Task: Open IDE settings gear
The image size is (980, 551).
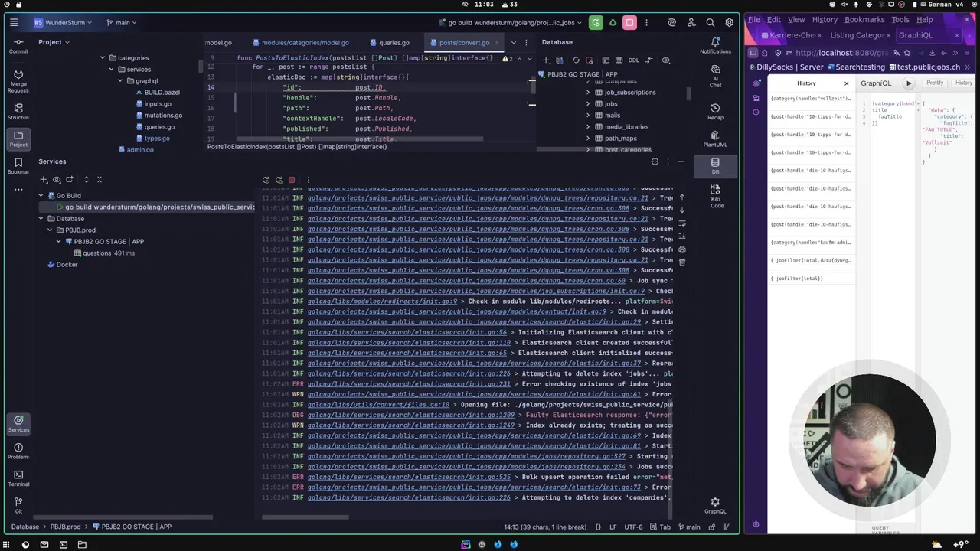Action: [x=730, y=23]
